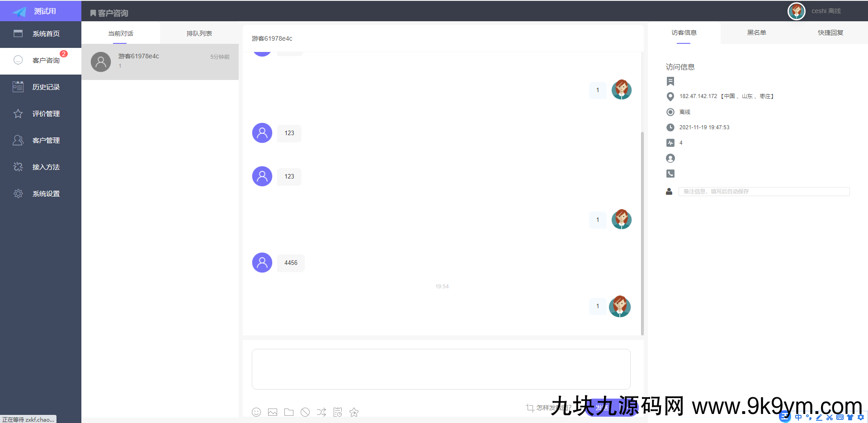
Task: Open the 黑名单 tab
Action: click(757, 33)
